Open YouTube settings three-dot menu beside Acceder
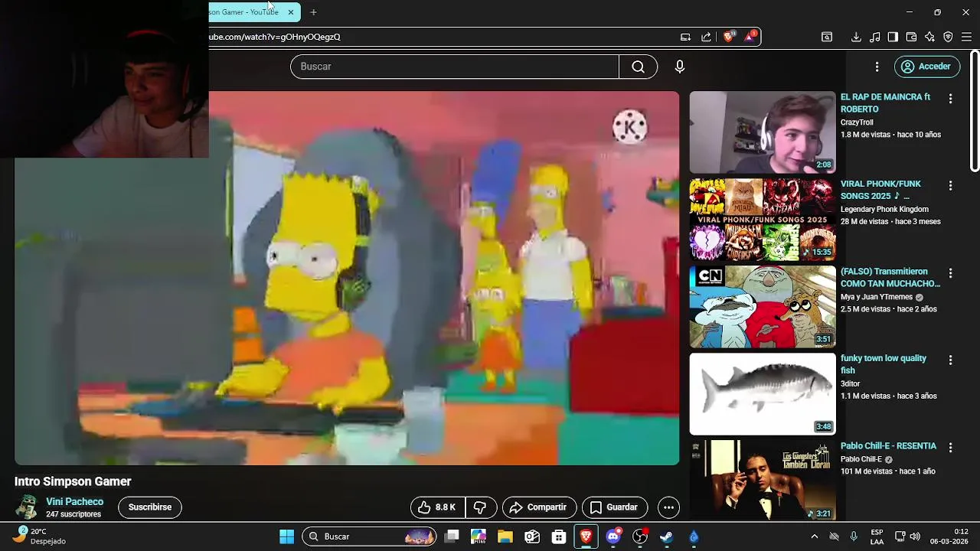The image size is (980, 551). [877, 67]
